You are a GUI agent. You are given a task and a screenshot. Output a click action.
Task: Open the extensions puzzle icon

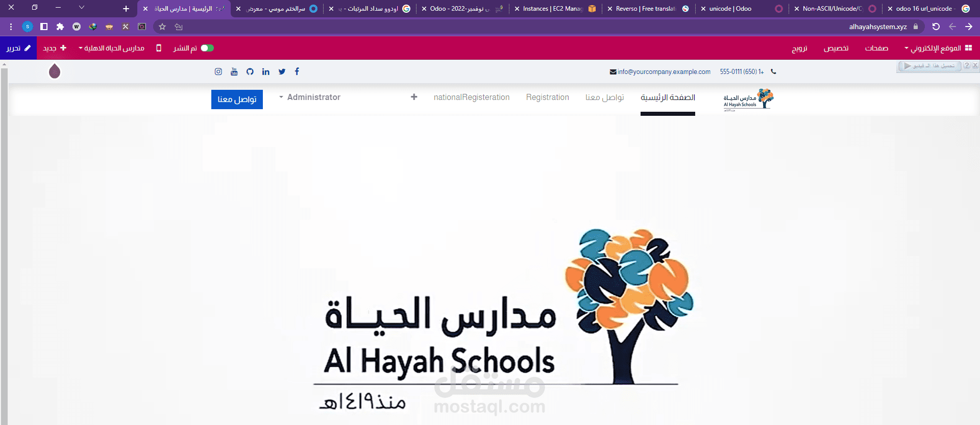tap(60, 27)
